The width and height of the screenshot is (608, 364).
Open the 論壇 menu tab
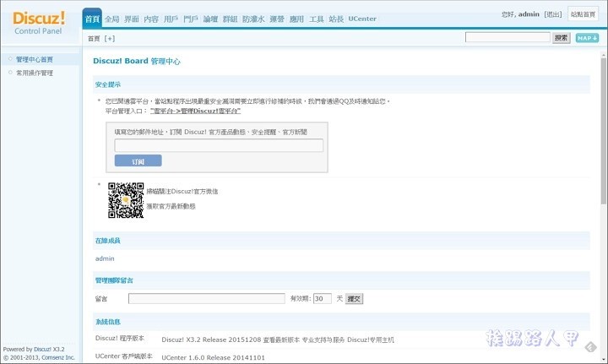tap(210, 19)
